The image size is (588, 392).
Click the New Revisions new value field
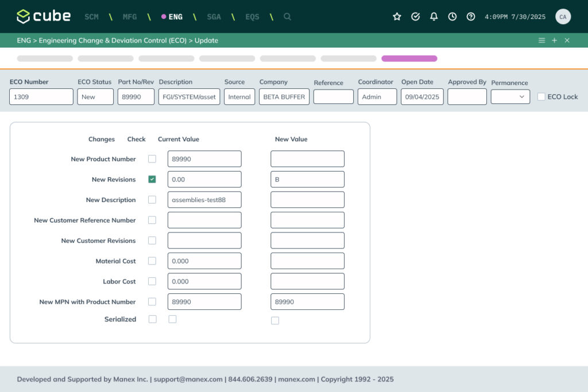coord(307,180)
